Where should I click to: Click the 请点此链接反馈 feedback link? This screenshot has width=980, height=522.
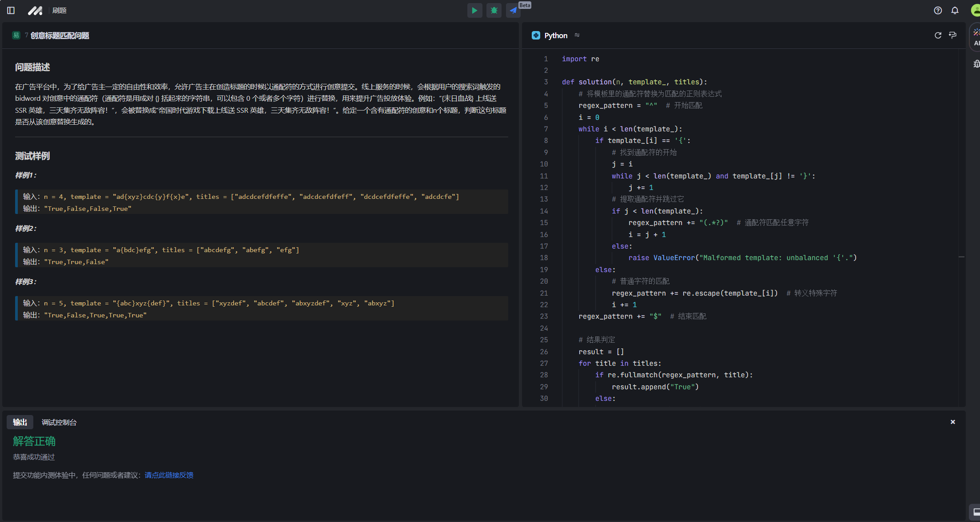tap(169, 475)
